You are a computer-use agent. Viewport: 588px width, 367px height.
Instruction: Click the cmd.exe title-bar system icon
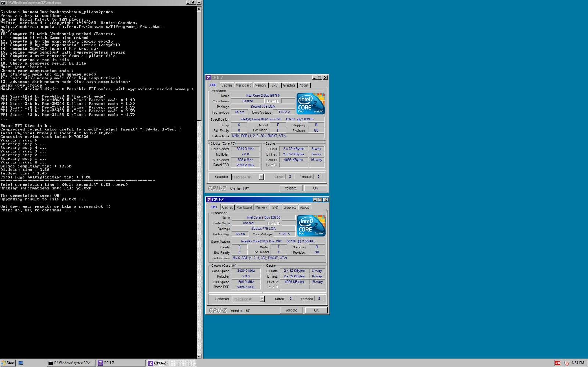coord(3,3)
